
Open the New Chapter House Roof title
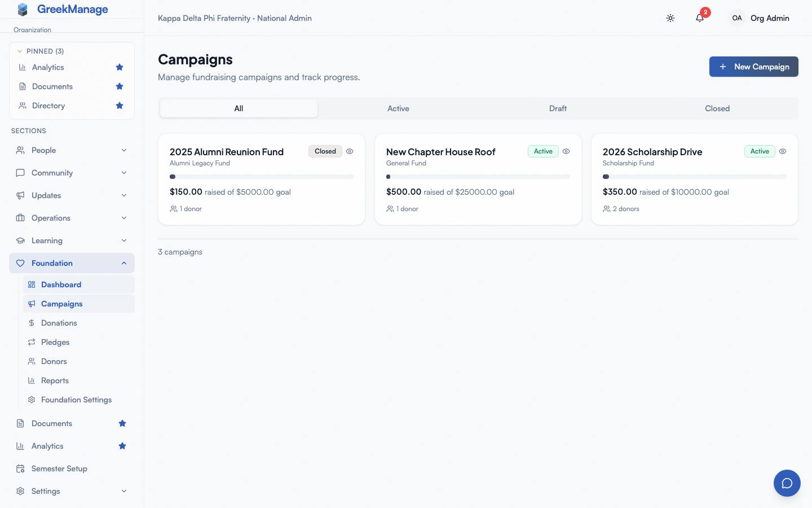(x=441, y=152)
